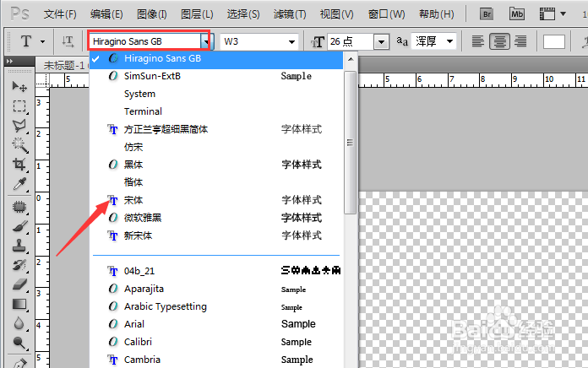Select the History Brush tool
588x368 pixels.
pos(19,265)
